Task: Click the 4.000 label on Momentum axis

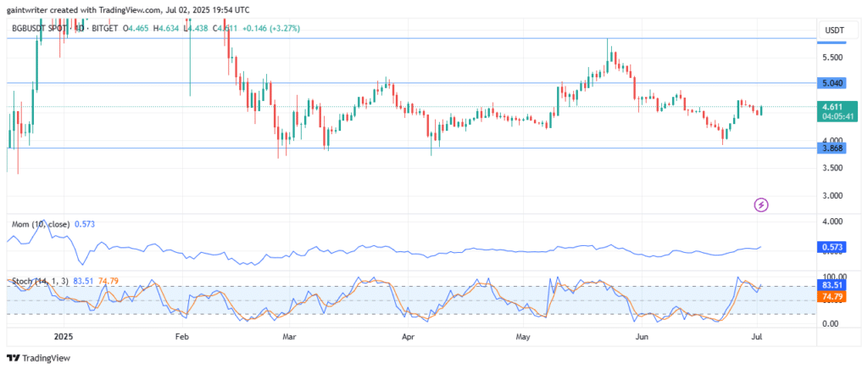Action: [x=833, y=221]
